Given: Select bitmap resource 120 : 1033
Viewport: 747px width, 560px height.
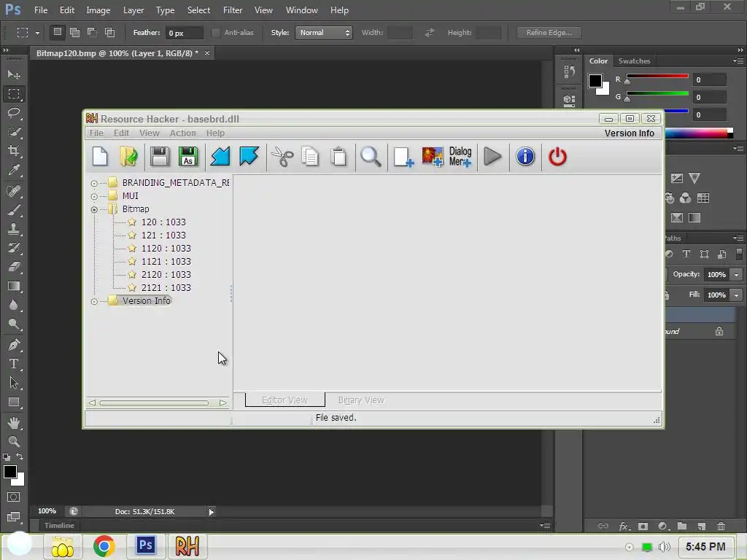Looking at the screenshot, I should point(163,222).
